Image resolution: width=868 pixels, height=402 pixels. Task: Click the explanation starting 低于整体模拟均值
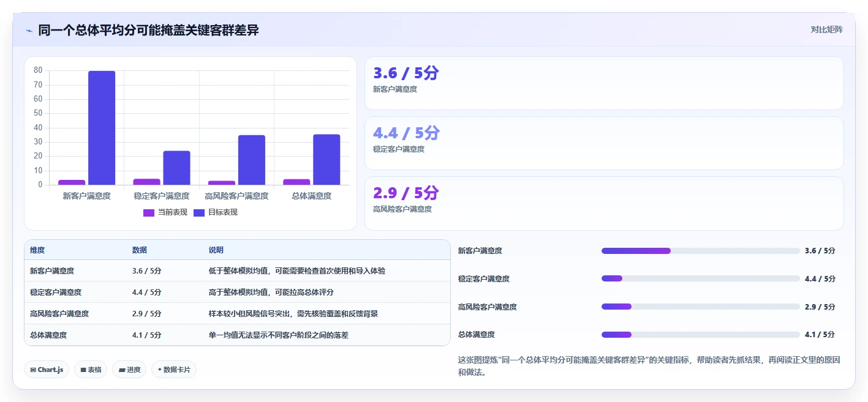[x=297, y=270]
